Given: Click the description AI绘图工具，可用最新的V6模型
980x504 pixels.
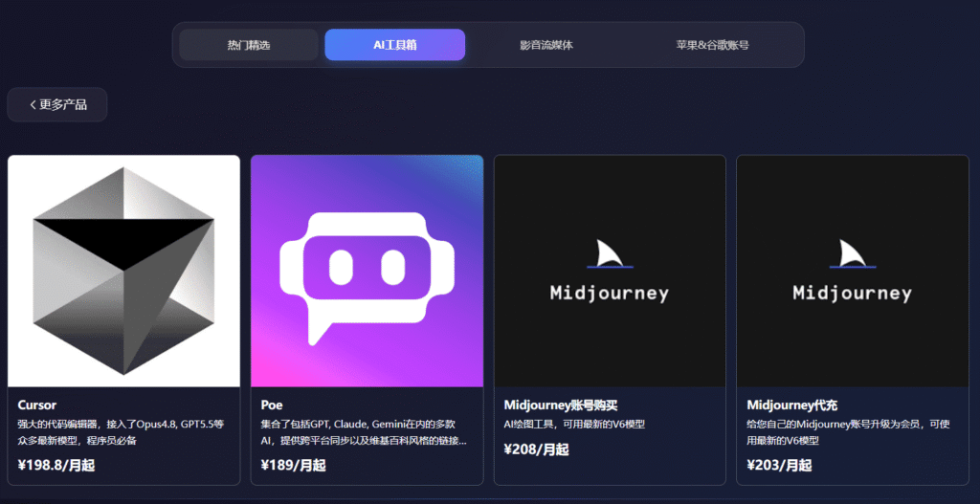Looking at the screenshot, I should [574, 424].
